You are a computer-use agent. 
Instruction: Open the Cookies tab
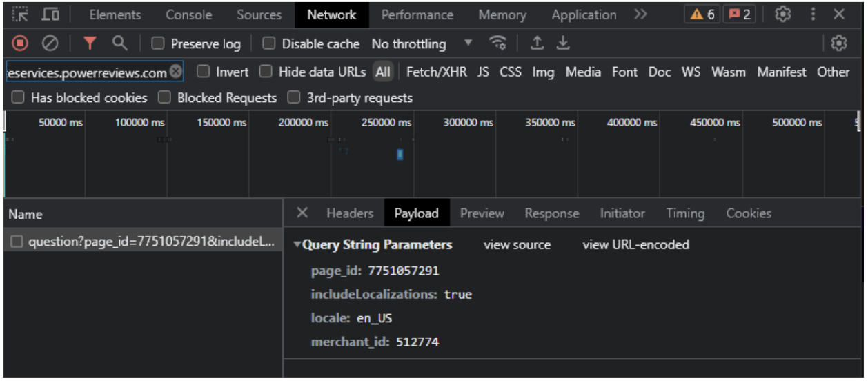(x=749, y=213)
